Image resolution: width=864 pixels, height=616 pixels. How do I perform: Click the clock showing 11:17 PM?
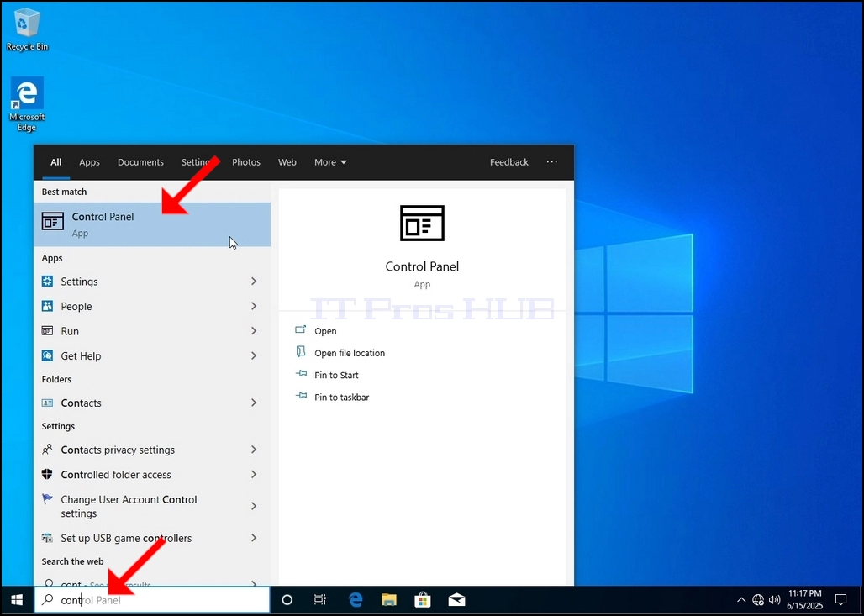tap(805, 594)
